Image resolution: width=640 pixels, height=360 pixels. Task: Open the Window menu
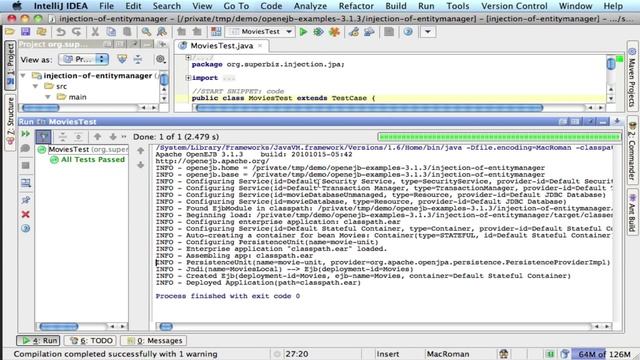576,6
